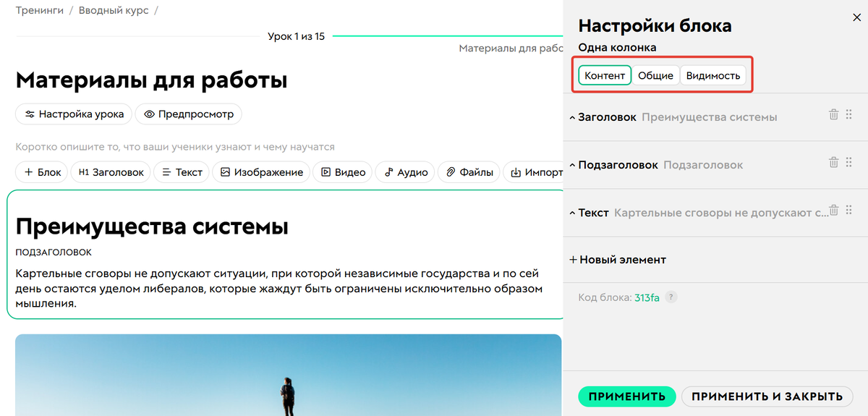The height and width of the screenshot is (416, 868).
Task: Close the block settings panel
Action: point(857,19)
